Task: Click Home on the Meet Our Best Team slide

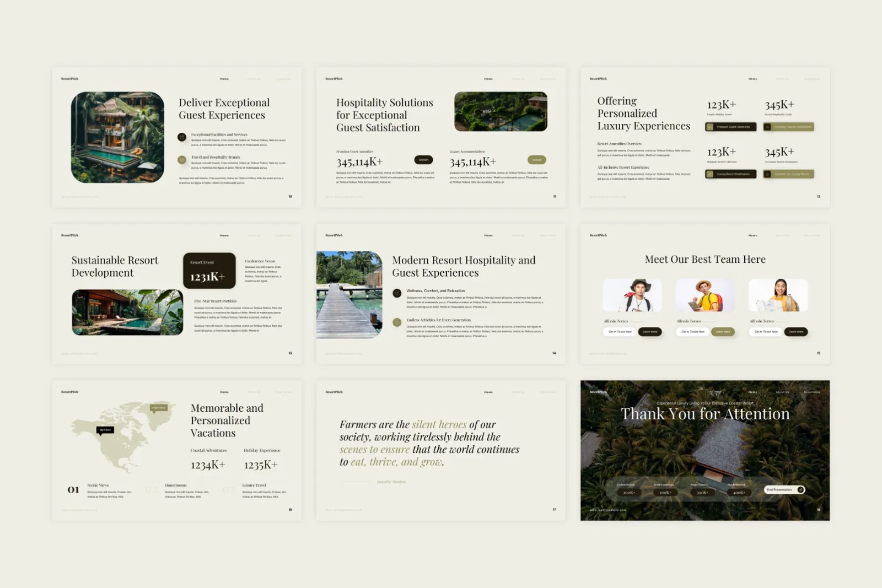Action: tap(752, 235)
